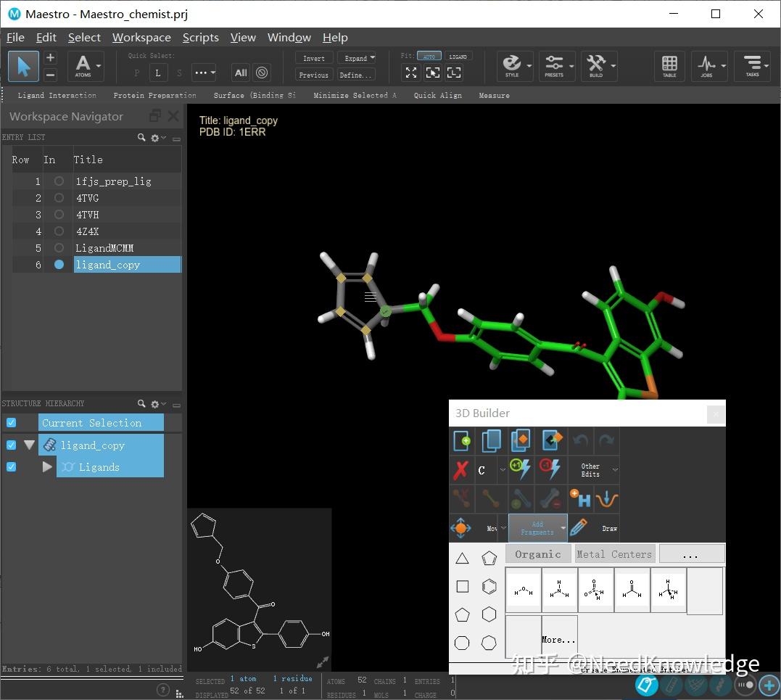The width and height of the screenshot is (781, 700).
Task: Click the Build hammer tools icon
Action: (x=596, y=66)
